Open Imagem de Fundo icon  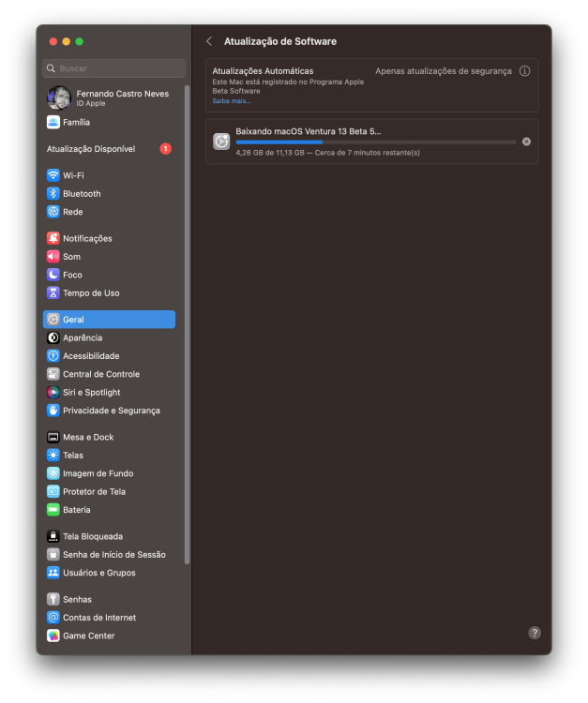point(53,473)
